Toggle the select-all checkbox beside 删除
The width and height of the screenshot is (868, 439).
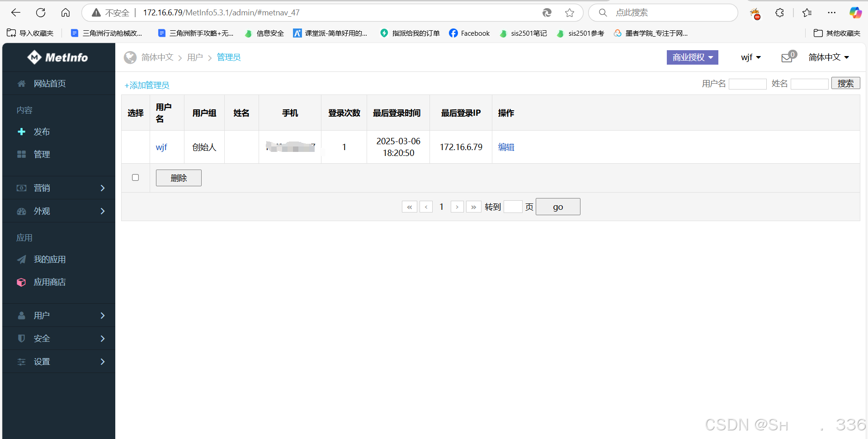click(135, 178)
